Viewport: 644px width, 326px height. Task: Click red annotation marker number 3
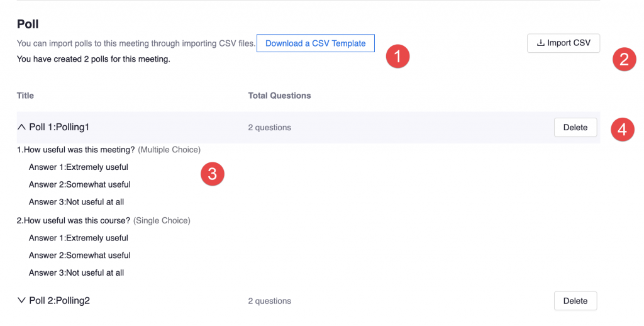(x=213, y=174)
